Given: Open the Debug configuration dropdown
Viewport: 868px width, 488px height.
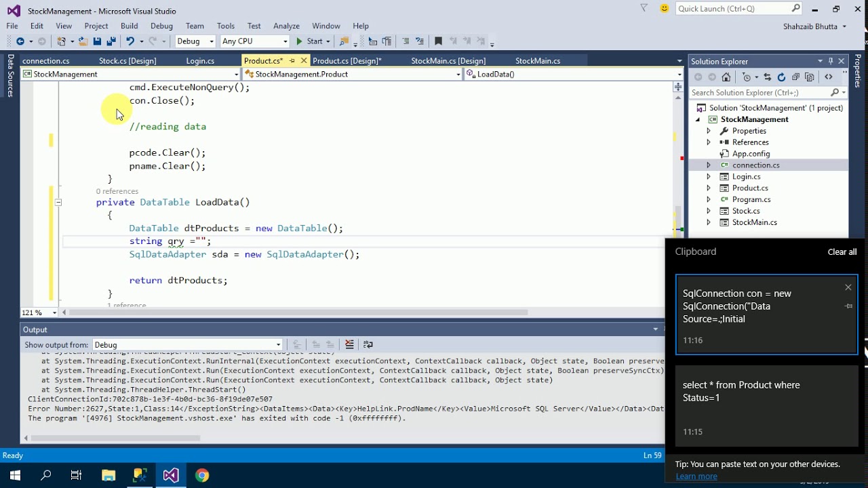Looking at the screenshot, I should [x=195, y=41].
